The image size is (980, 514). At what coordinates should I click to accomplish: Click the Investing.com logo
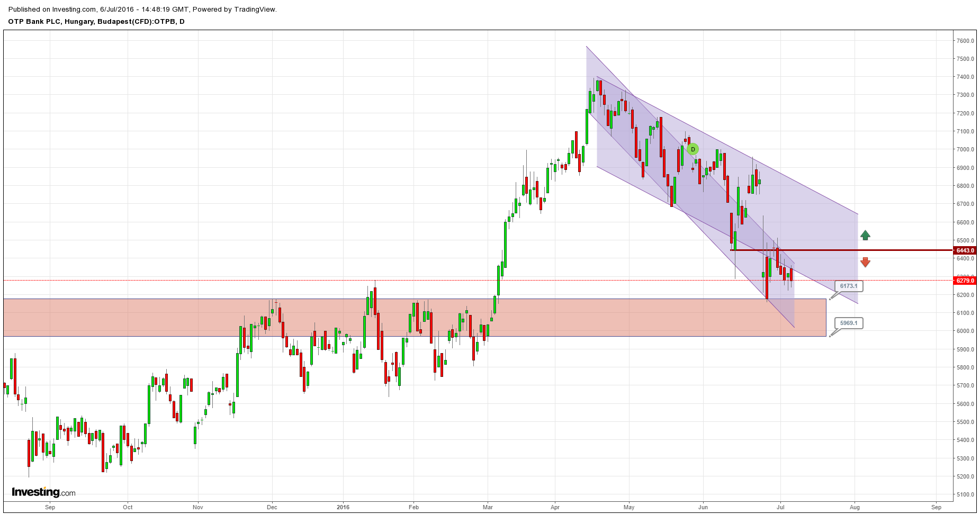tap(43, 492)
